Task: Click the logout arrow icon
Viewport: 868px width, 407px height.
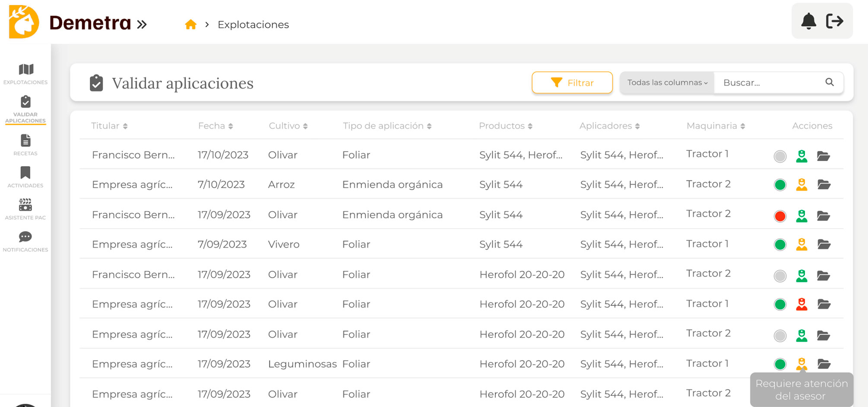Action: [834, 21]
